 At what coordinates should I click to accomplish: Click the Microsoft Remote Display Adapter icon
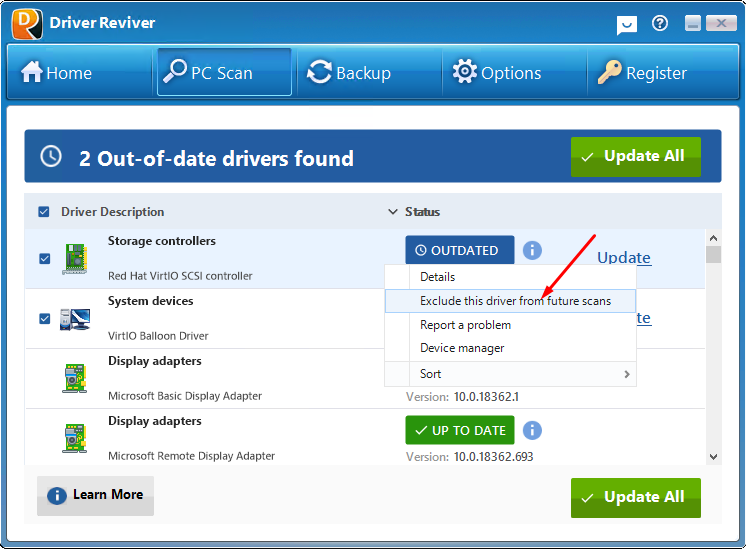[75, 439]
